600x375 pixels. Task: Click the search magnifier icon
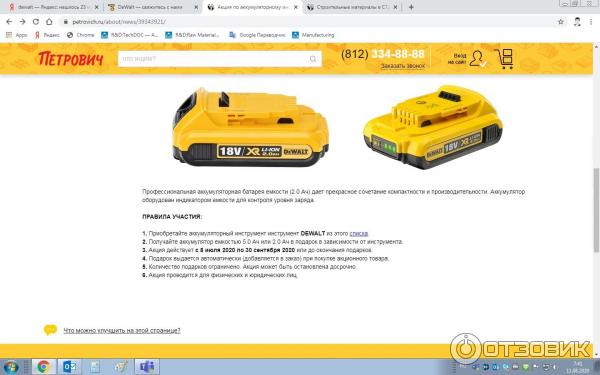coord(313,59)
